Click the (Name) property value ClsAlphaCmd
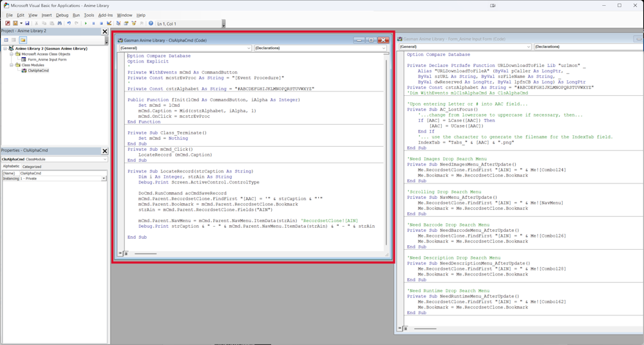644x345 pixels. click(63, 173)
